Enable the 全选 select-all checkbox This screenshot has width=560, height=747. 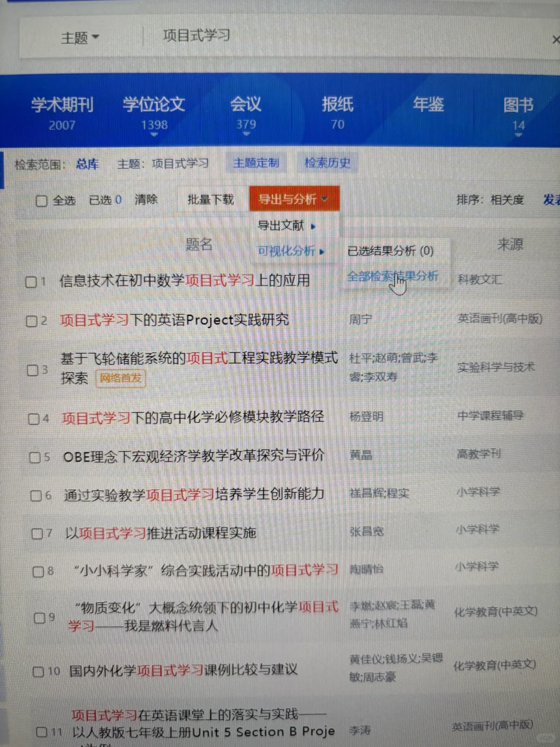[x=41, y=200]
